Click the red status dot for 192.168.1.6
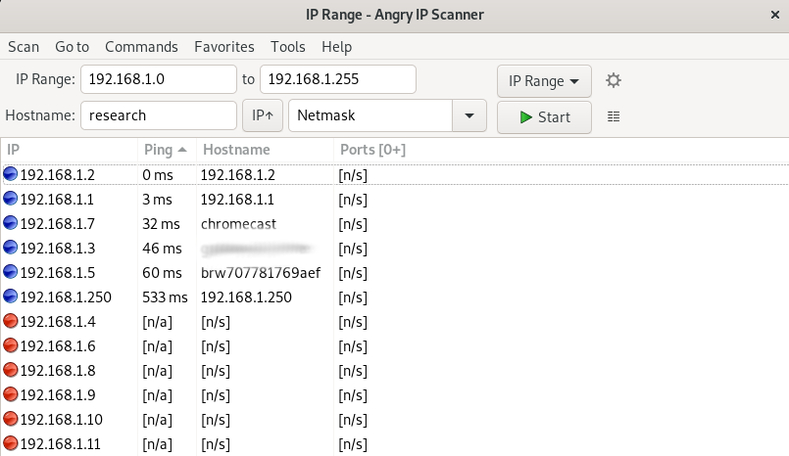Screen dimensions: 789x456 (11, 345)
